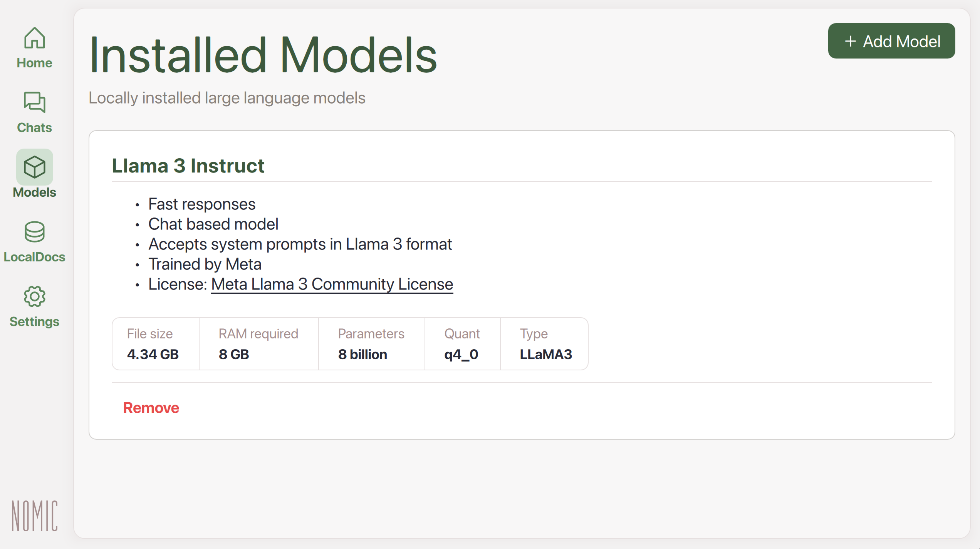
Task: Click the File size value 4.34 GB
Action: (153, 354)
